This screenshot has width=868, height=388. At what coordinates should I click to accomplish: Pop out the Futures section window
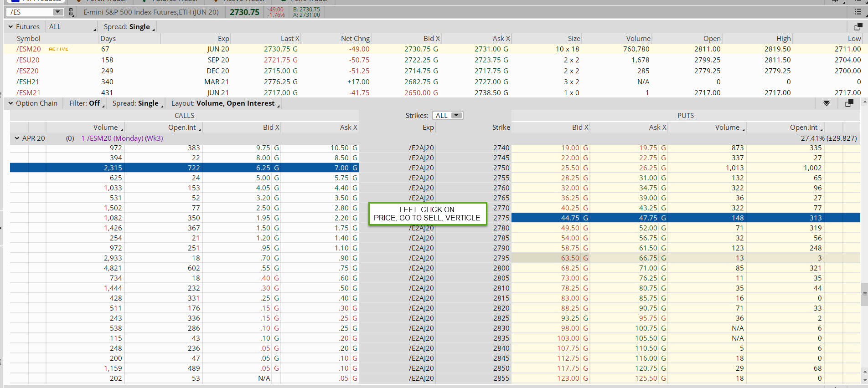(858, 27)
